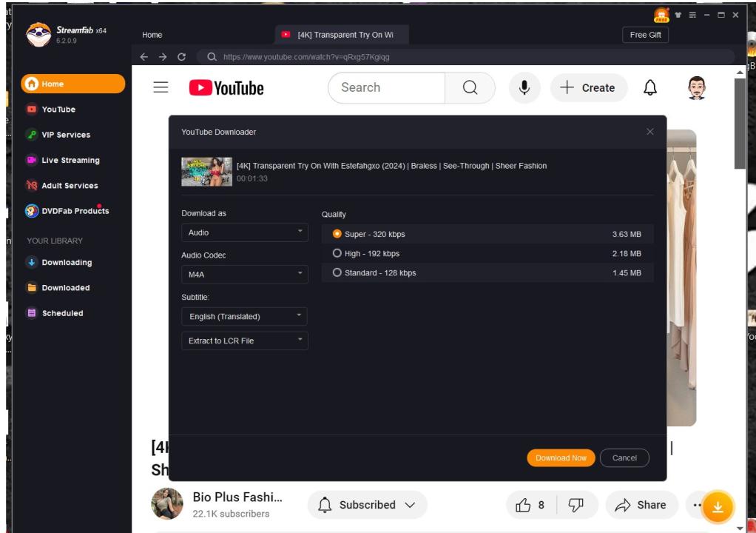756x533 pixels.
Task: Switch to the Transparent Try On tab
Action: [x=342, y=35]
